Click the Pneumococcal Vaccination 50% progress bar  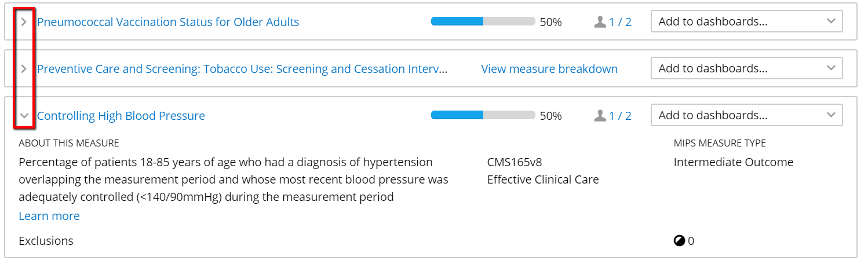(483, 21)
